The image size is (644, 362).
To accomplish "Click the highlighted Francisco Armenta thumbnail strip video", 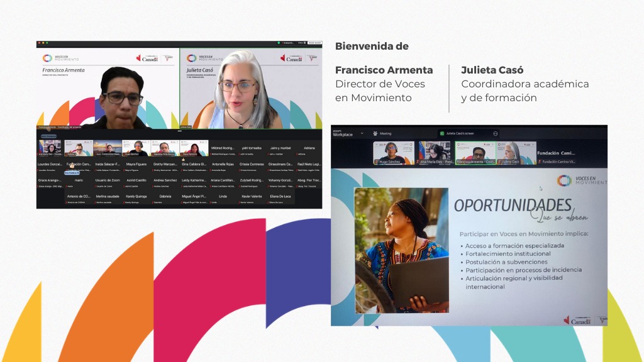I will [475, 153].
